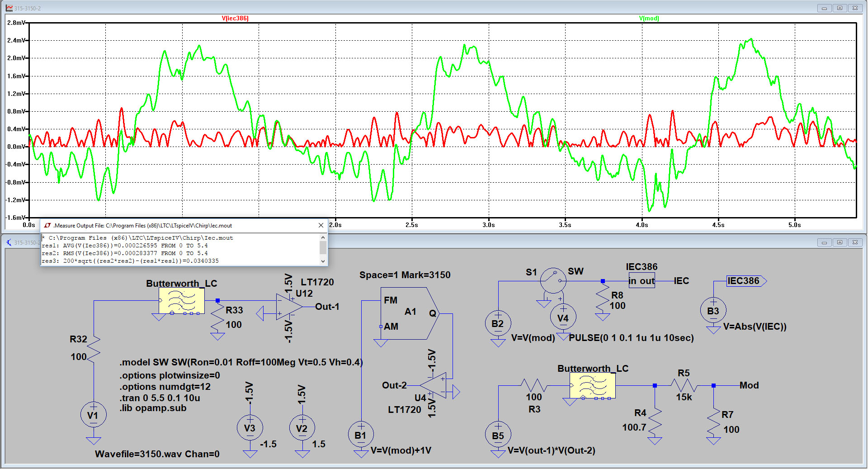Select the U4 LT1720 comparator symbol

coord(433,385)
